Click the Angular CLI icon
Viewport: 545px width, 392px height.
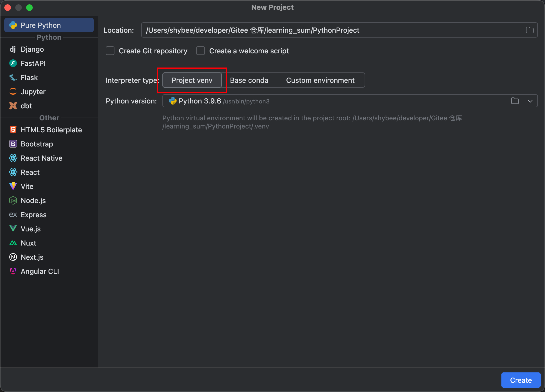click(x=13, y=271)
